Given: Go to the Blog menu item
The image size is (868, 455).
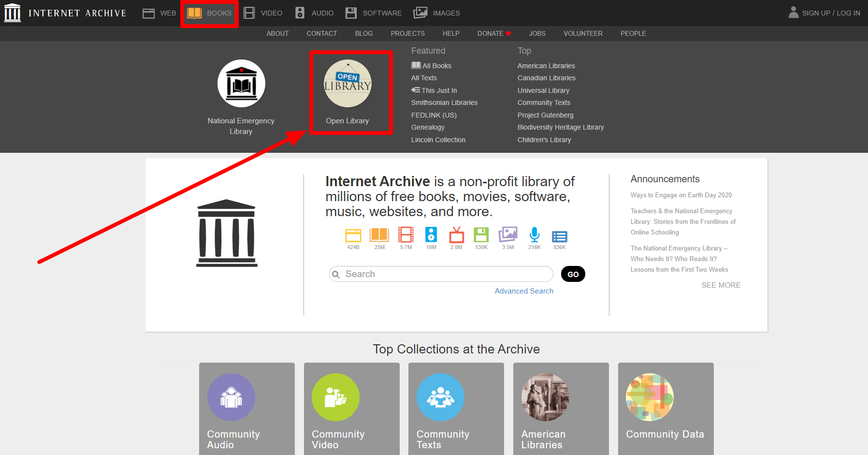Looking at the screenshot, I should [x=364, y=33].
